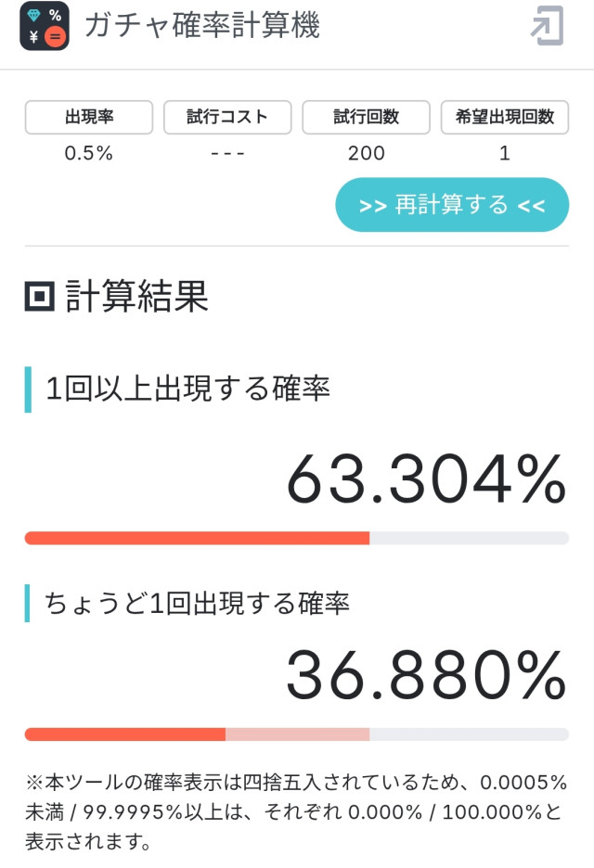
Task: Click the desired count value 1
Action: click(504, 153)
